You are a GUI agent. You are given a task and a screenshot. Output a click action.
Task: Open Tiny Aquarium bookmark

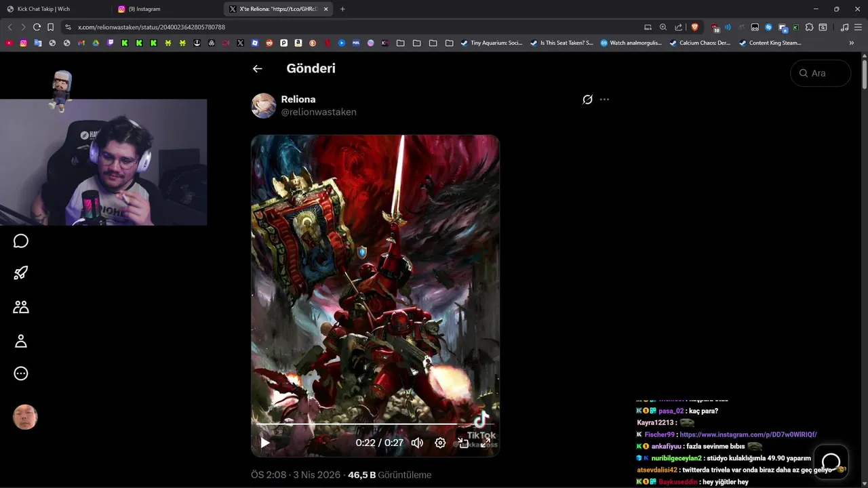492,43
